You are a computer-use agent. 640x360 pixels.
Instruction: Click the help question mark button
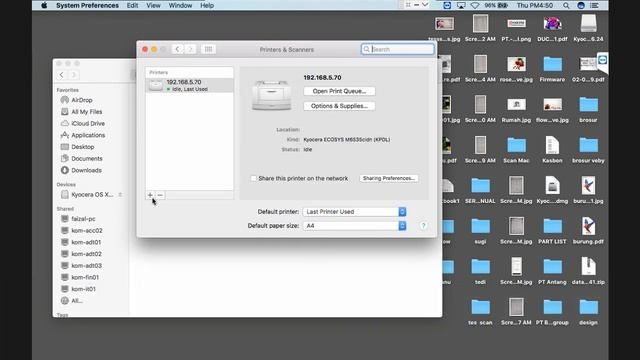click(423, 226)
